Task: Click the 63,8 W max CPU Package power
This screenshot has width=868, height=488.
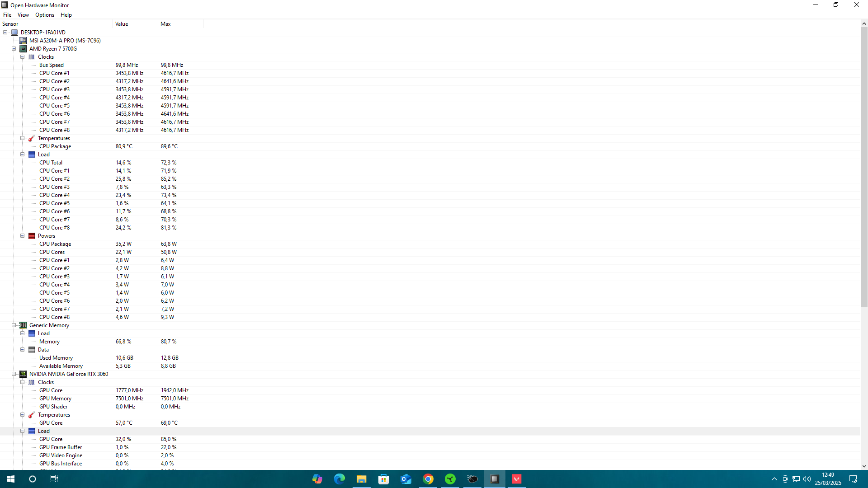Action: pyautogui.click(x=169, y=244)
